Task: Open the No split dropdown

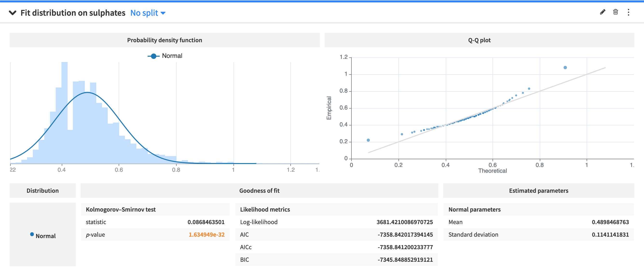Action: click(144, 13)
